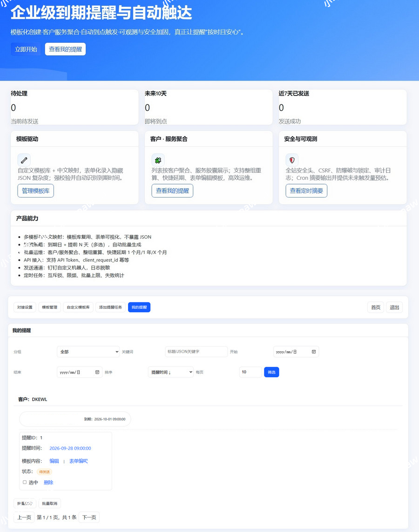Click the 管理模板库 button
Screen dimensions: 419x532
point(35,191)
